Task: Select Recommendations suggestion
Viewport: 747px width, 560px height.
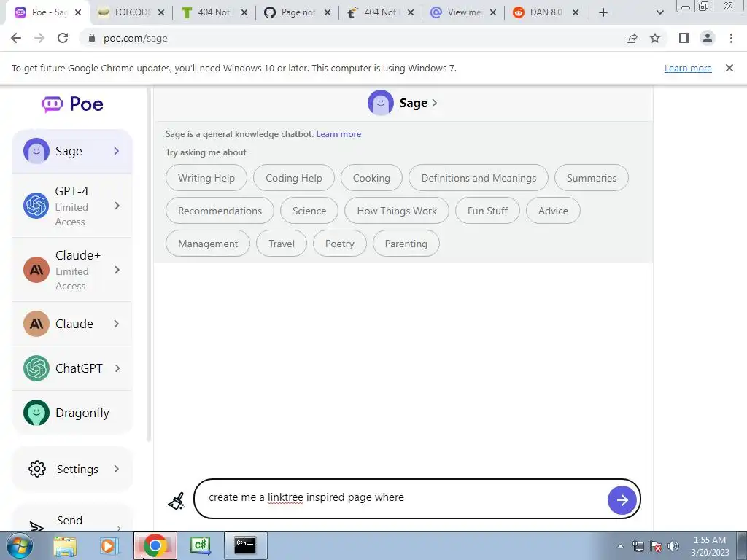Action: pos(220,211)
